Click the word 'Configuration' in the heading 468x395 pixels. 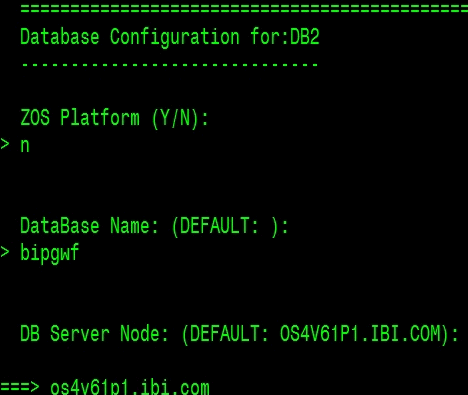tap(175, 37)
